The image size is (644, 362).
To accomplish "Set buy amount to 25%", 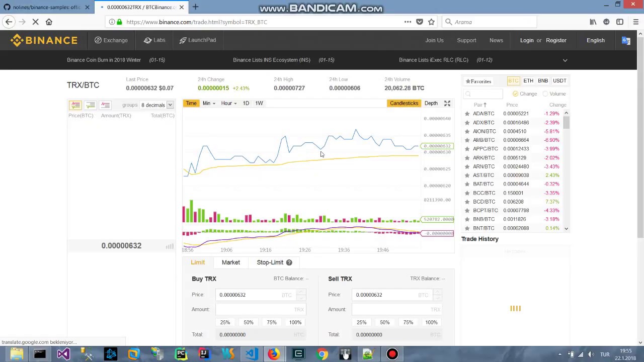I will [225, 322].
